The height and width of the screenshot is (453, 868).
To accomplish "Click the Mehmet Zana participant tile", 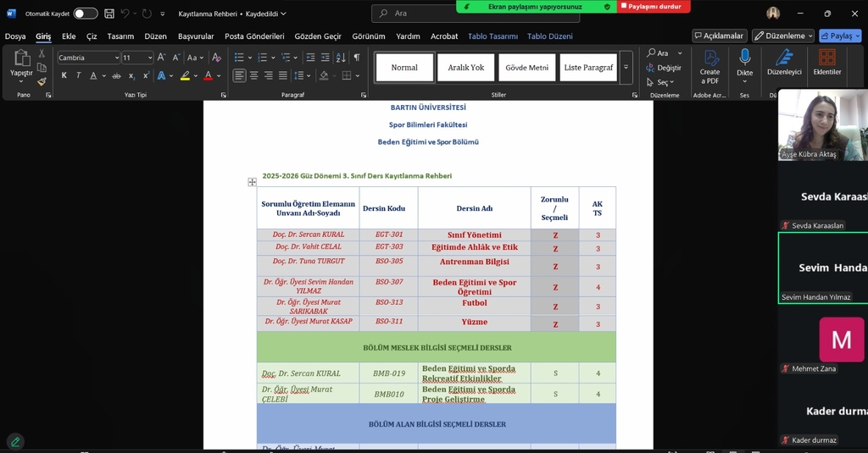I will [x=822, y=340].
